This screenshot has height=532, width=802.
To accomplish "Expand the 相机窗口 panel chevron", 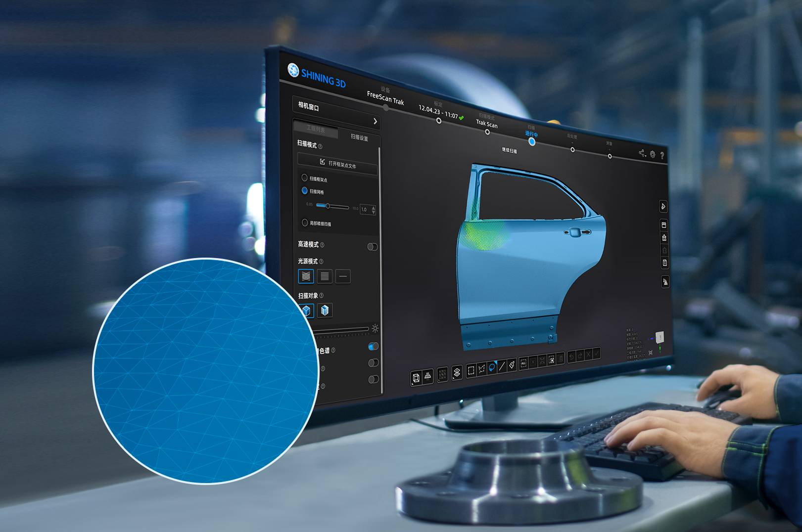I will 375,121.
